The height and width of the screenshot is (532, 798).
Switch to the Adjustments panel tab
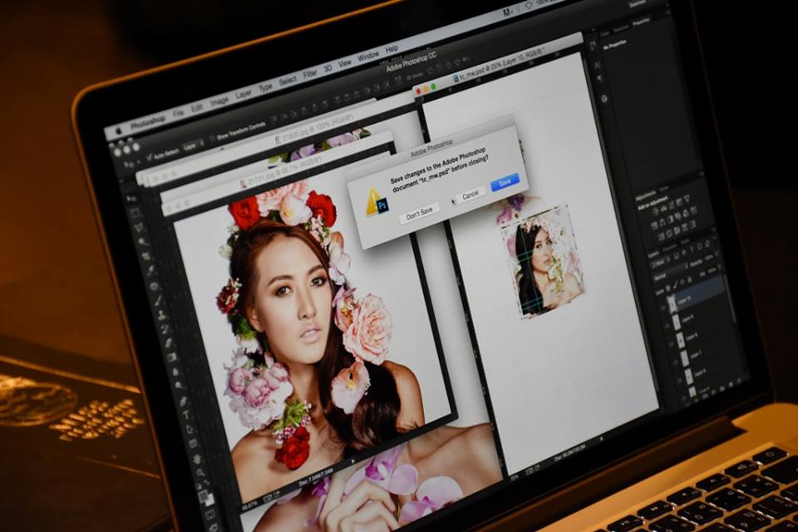[x=646, y=194]
